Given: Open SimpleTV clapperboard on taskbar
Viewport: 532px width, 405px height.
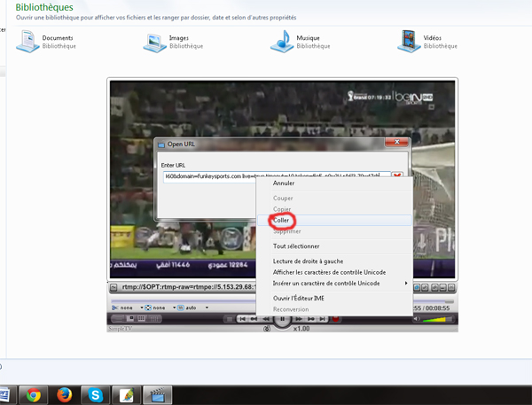Looking at the screenshot, I should tap(158, 395).
